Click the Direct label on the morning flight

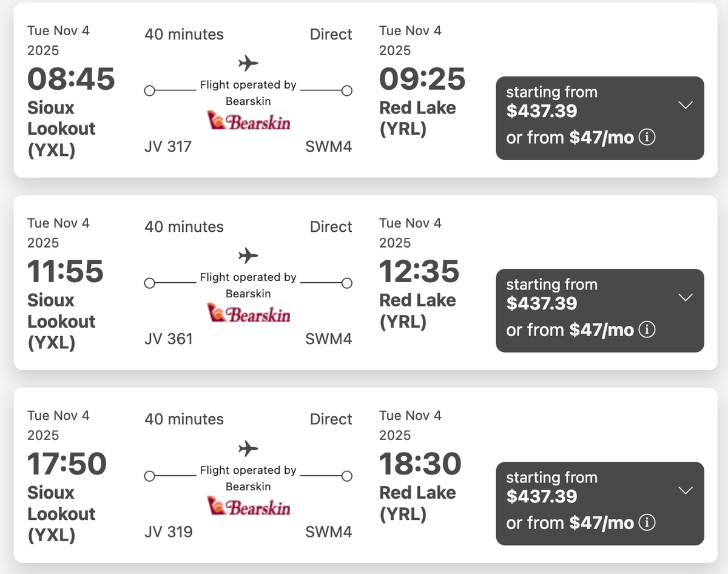coord(331,35)
